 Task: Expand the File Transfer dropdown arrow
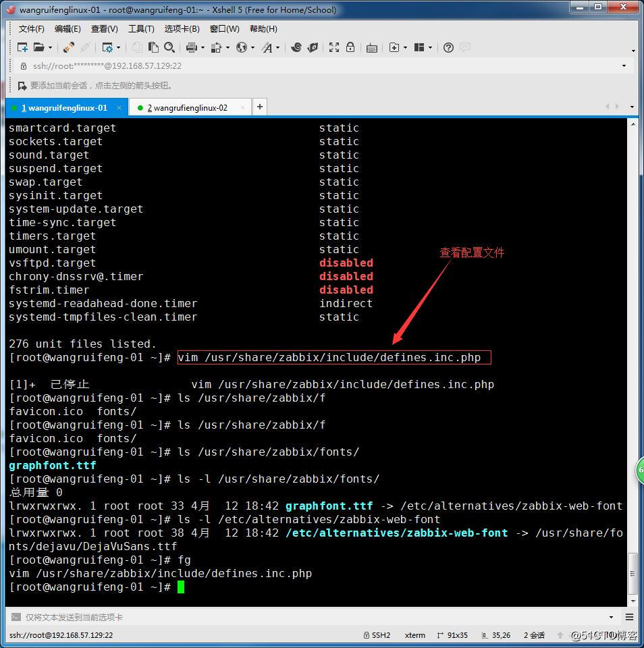pyautogui.click(x=227, y=48)
